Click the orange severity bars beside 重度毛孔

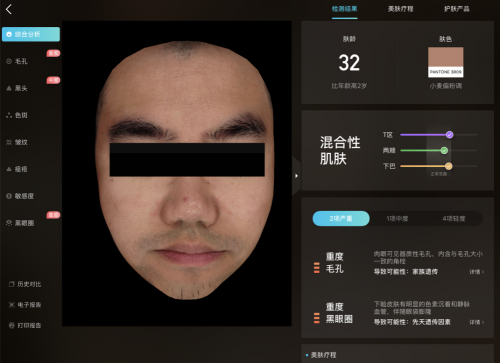(x=317, y=268)
